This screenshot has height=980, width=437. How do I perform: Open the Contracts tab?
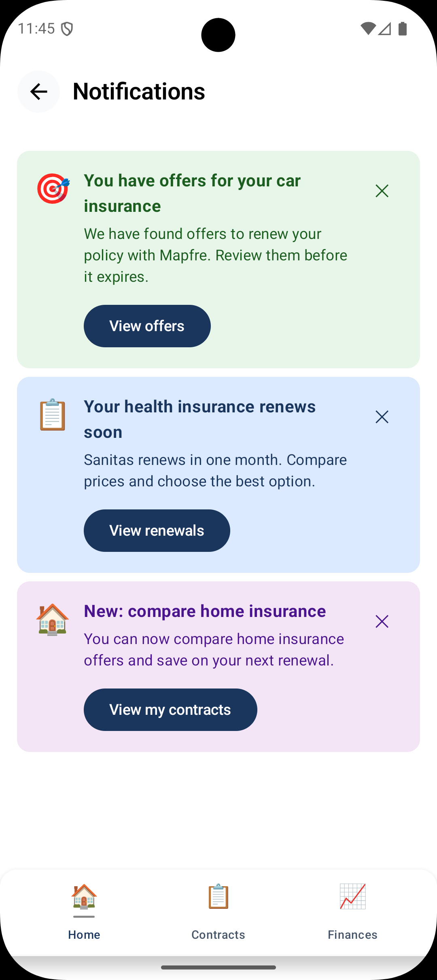pos(218,912)
